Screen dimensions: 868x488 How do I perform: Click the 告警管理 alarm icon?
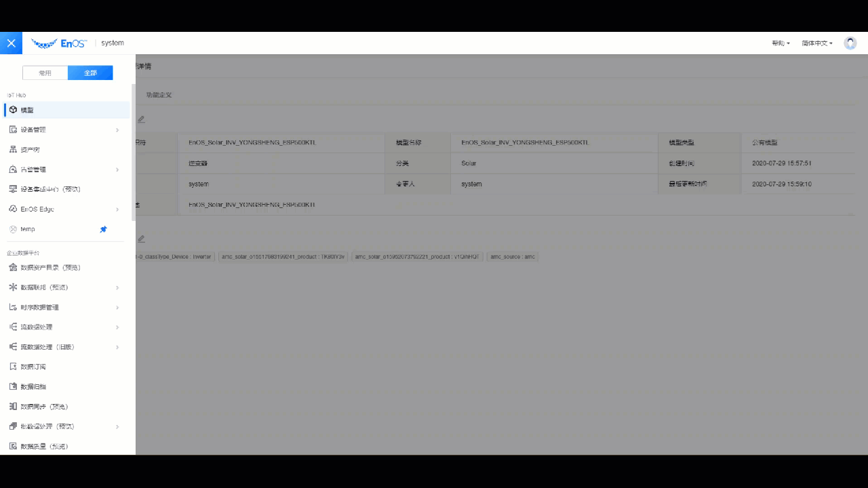point(13,169)
